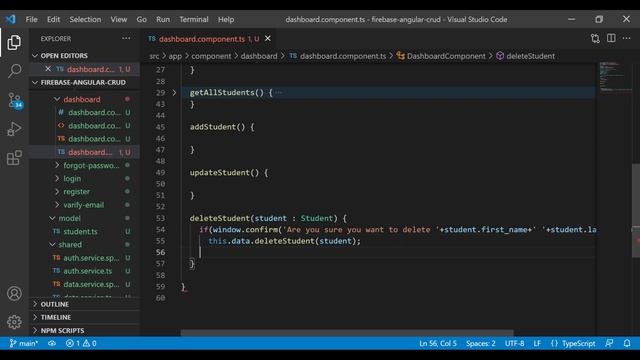Click the Open Changes icon in editor toolbar
Viewport: 640px width, 360px height.
point(595,38)
